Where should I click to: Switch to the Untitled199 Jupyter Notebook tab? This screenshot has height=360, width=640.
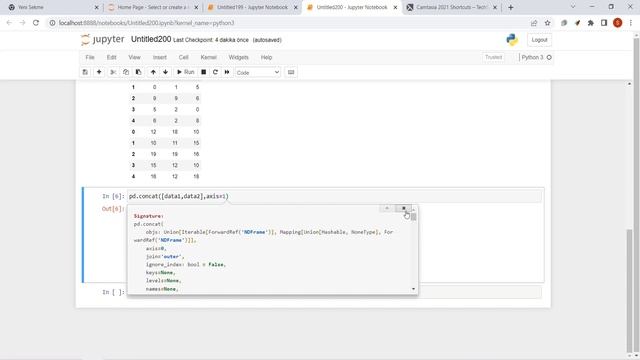pyautogui.click(x=252, y=7)
